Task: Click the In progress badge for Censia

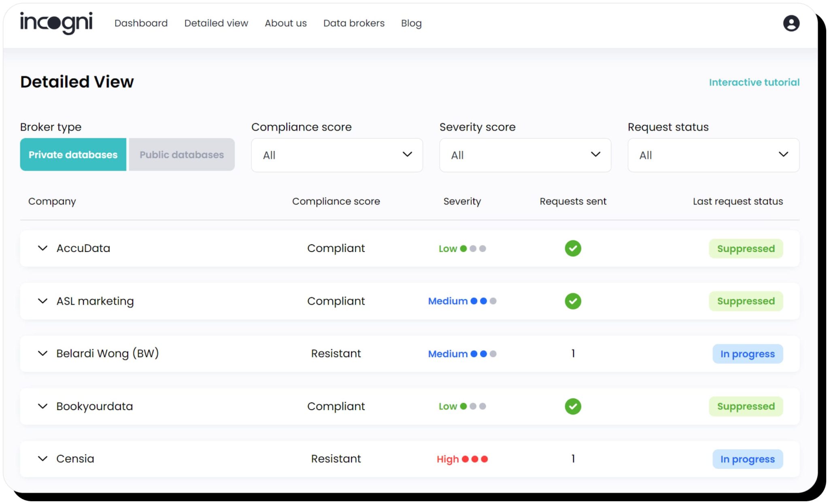Action: tap(748, 459)
